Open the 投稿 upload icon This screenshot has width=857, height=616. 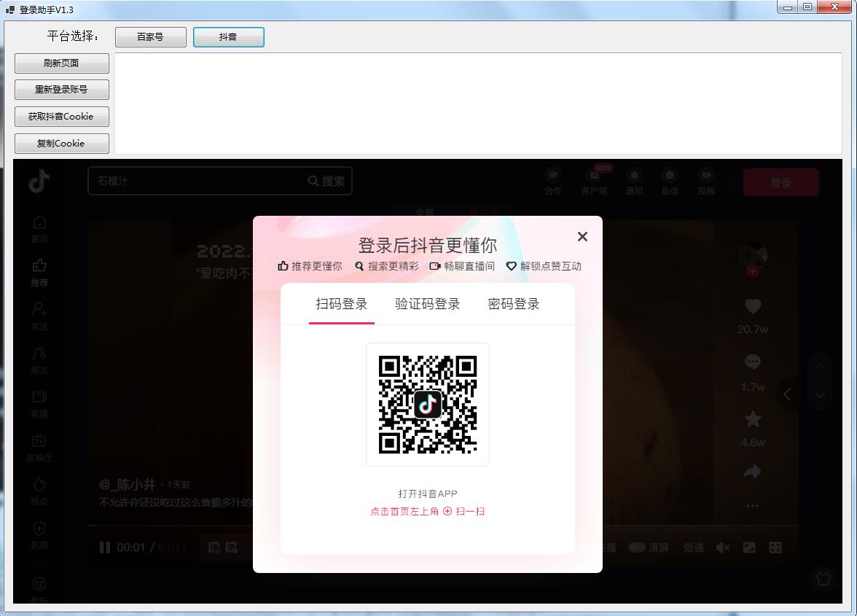click(706, 182)
